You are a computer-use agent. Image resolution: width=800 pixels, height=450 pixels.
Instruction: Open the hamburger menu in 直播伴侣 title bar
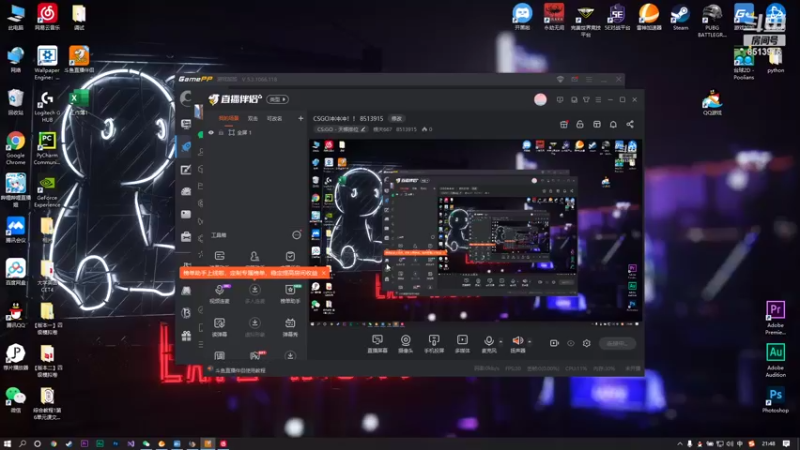[598, 99]
